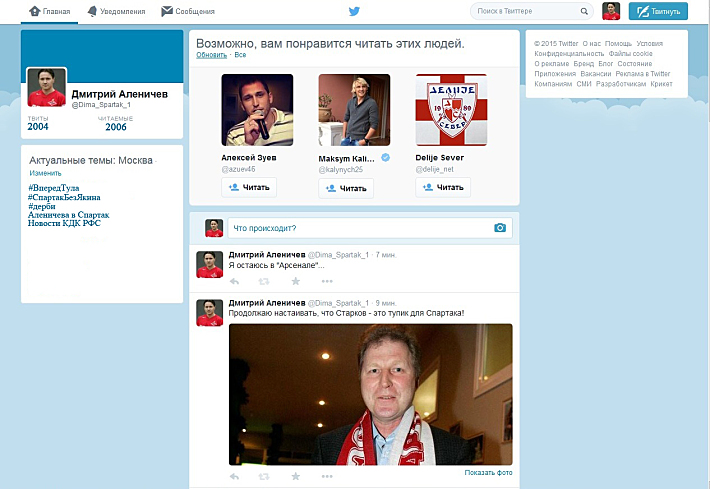Click the #СпартакБезЯкина trending hashtag
This screenshot has height=489, width=710.
[68, 197]
